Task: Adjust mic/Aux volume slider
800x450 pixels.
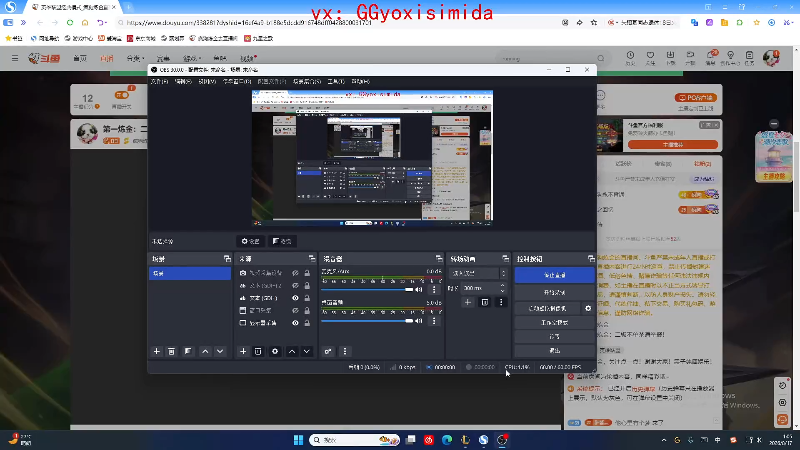Action: [367, 290]
